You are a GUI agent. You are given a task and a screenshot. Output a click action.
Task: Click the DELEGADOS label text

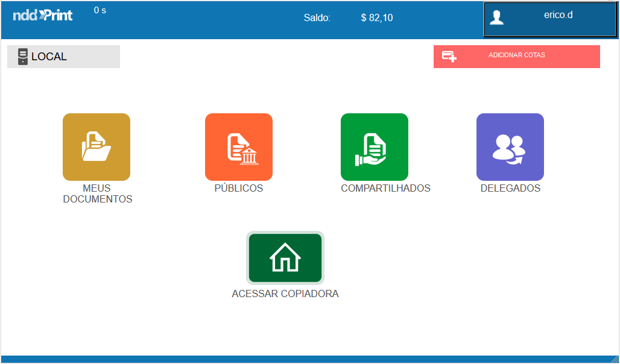coord(510,188)
